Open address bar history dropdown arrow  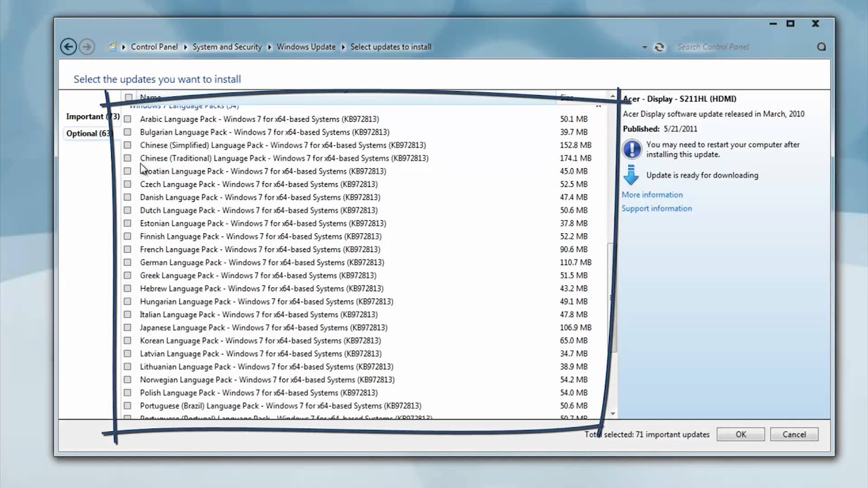644,47
